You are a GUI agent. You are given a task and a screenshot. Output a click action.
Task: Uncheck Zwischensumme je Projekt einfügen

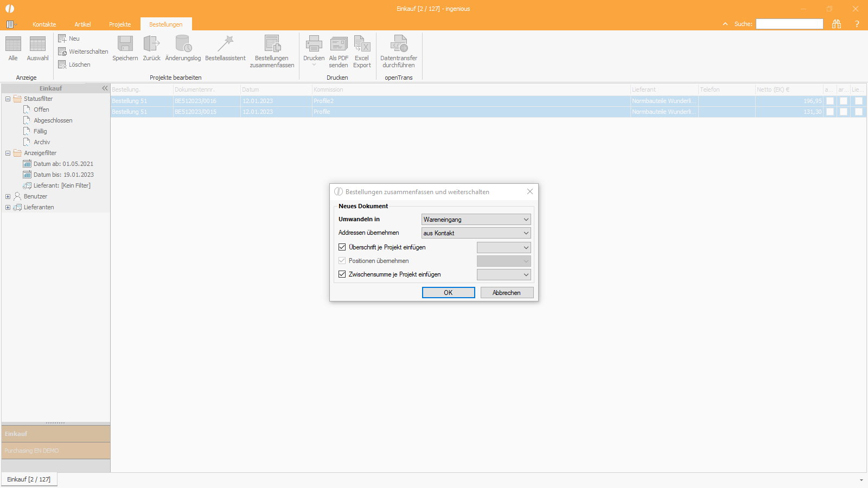[x=342, y=274]
